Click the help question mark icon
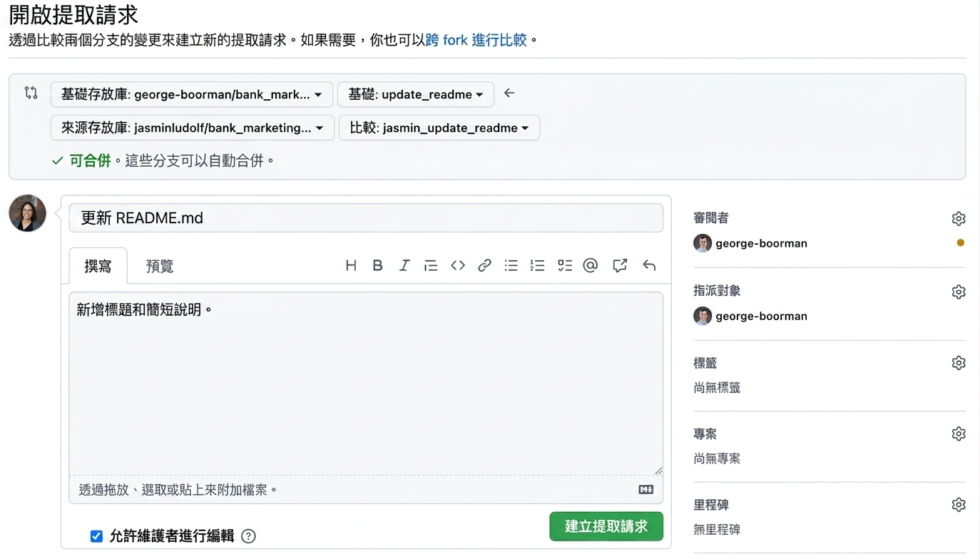The image size is (980, 559). pyautogui.click(x=248, y=536)
